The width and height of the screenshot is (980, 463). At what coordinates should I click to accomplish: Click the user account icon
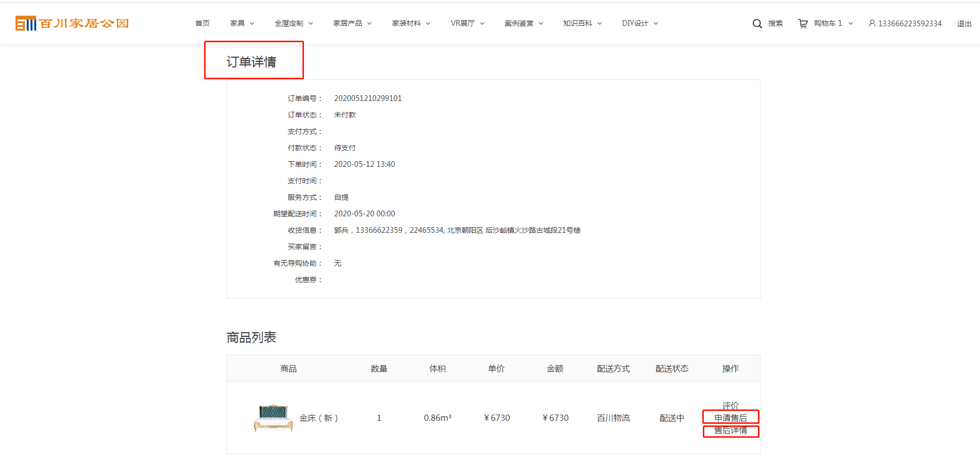point(872,23)
